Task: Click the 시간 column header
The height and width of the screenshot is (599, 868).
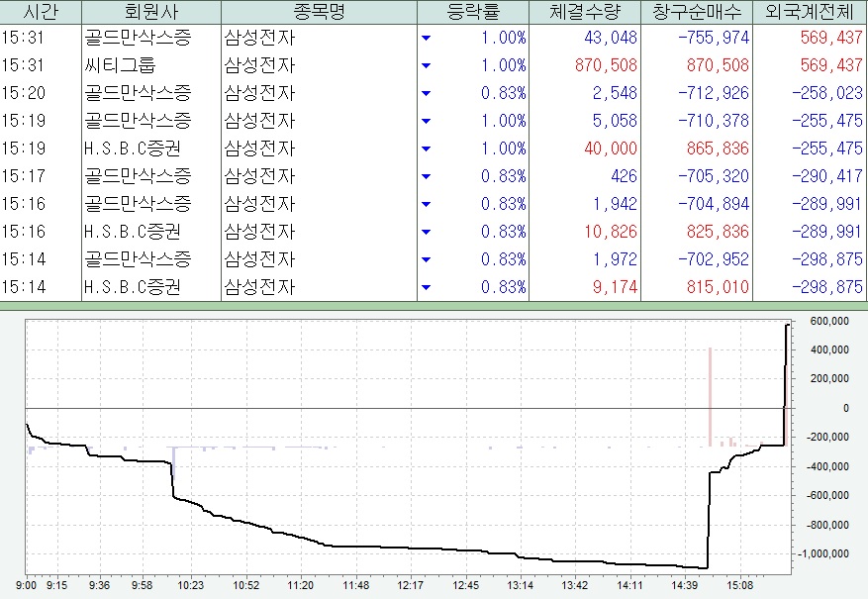Action: (x=41, y=12)
